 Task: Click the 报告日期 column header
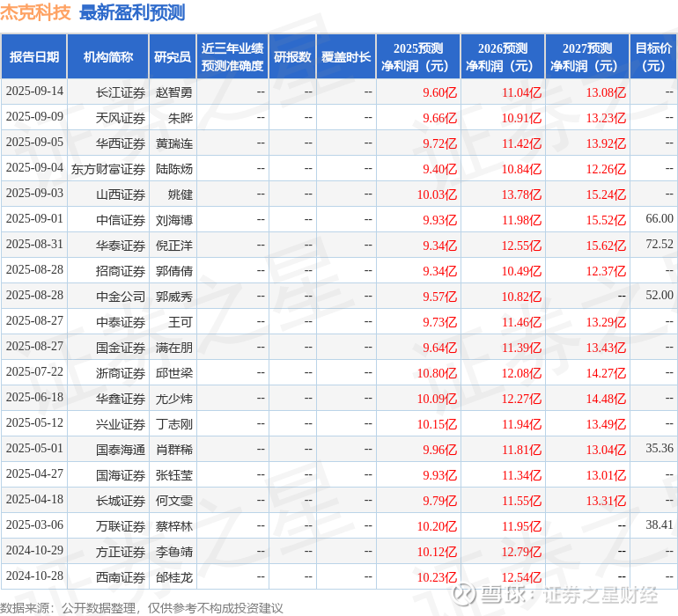34,57
